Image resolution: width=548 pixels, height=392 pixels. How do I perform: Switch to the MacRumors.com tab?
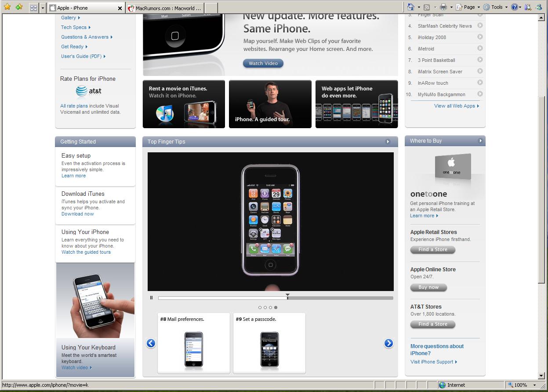tap(165, 8)
